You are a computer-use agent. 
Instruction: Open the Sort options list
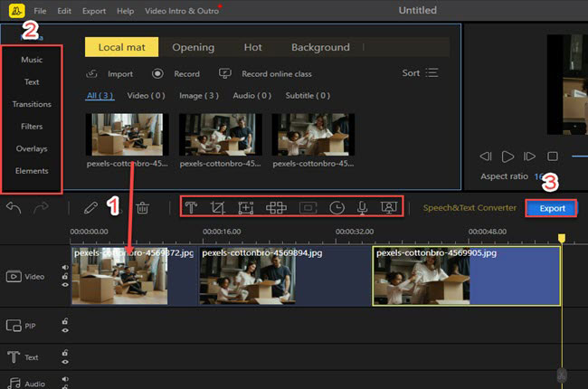coord(421,72)
